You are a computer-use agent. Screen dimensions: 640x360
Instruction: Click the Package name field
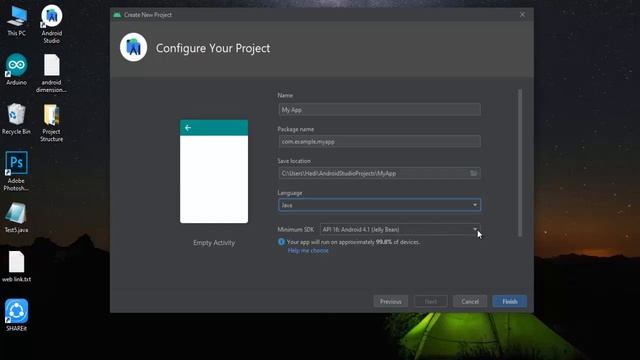tap(379, 142)
